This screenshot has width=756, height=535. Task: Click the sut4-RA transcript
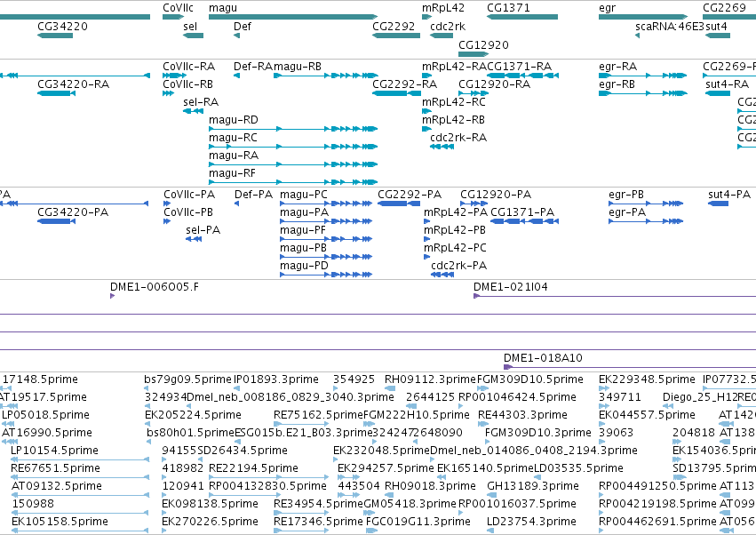[718, 93]
